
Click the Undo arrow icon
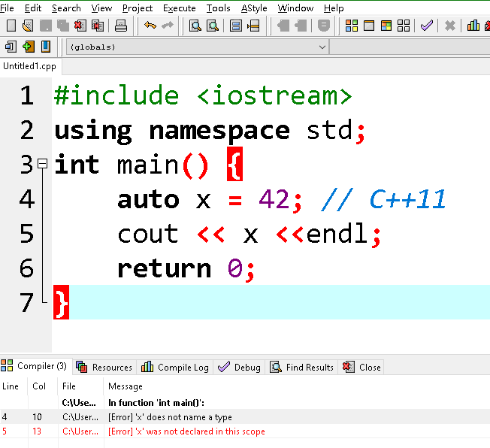click(x=150, y=26)
